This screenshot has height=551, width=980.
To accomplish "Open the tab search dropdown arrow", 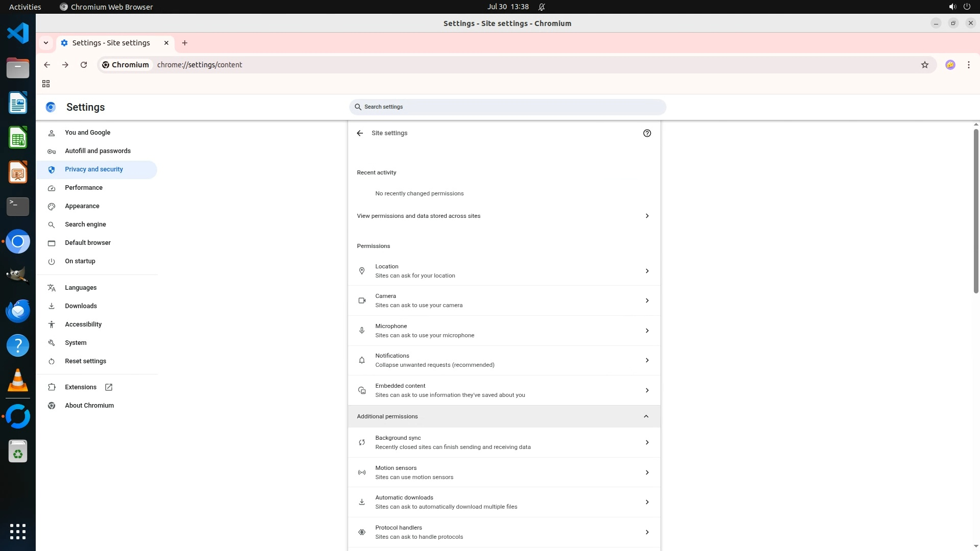I will 46,43.
